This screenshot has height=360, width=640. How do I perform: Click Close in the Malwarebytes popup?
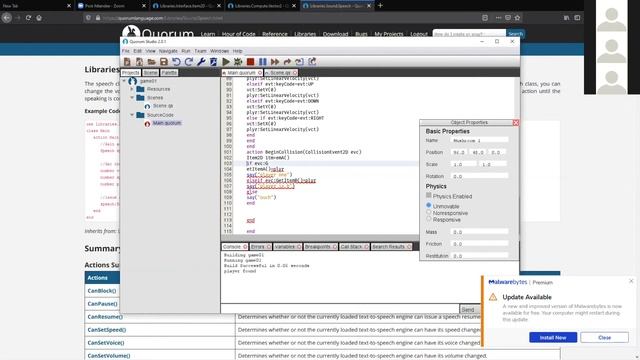coord(604,338)
